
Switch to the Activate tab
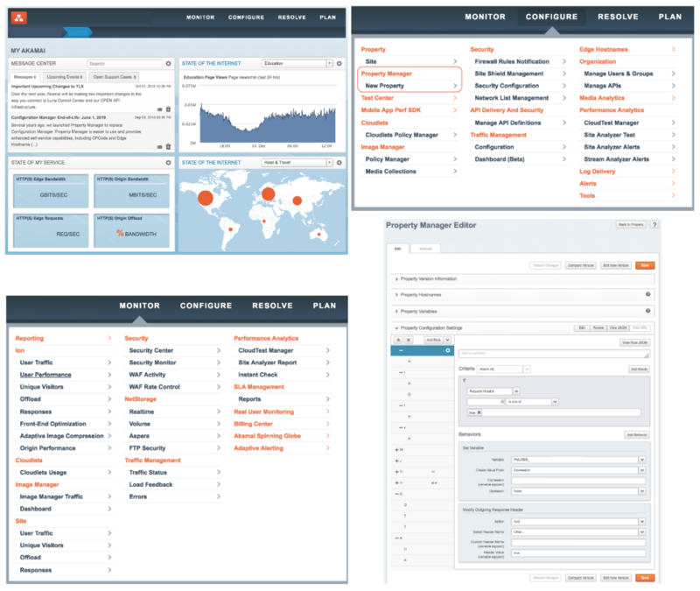425,249
